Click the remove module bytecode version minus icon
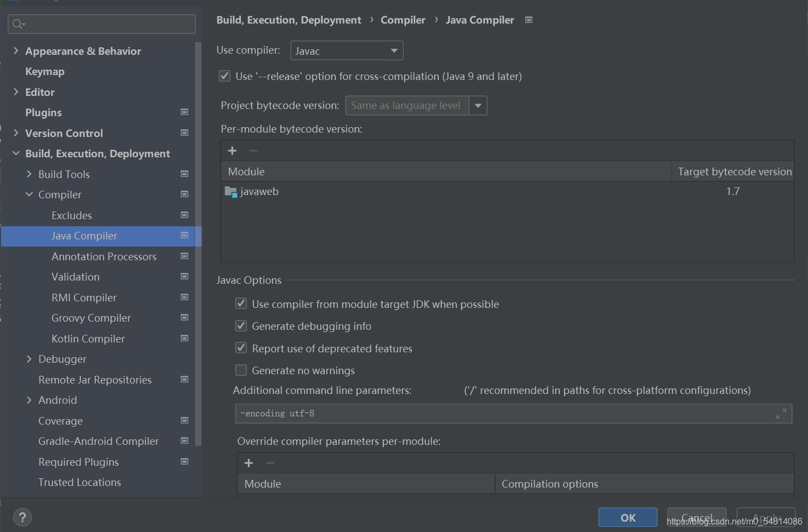Image resolution: width=808 pixels, height=532 pixels. [253, 151]
